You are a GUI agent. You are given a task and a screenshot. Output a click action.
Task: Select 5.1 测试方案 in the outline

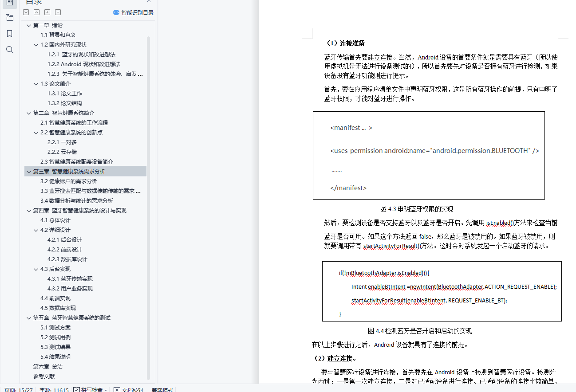click(55, 328)
